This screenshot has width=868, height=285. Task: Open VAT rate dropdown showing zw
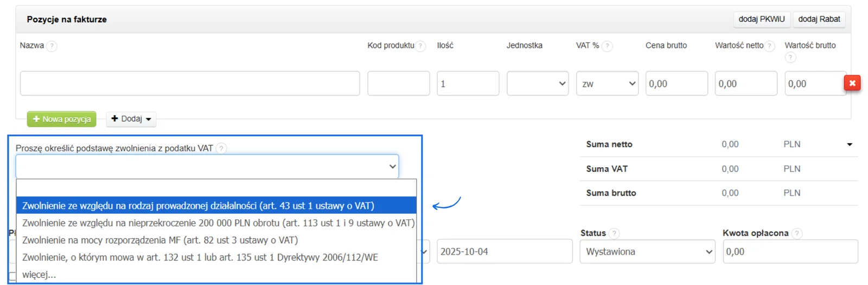tap(607, 84)
